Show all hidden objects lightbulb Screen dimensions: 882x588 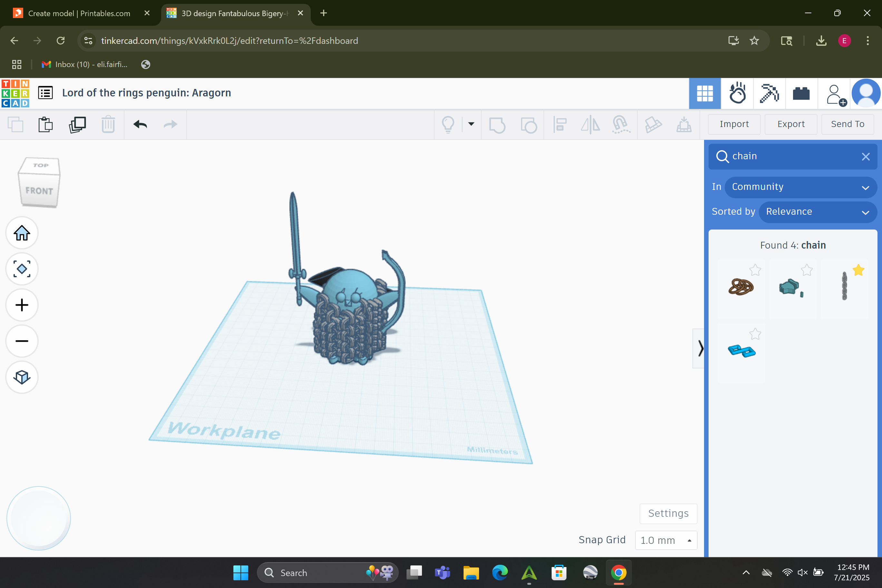[448, 124]
